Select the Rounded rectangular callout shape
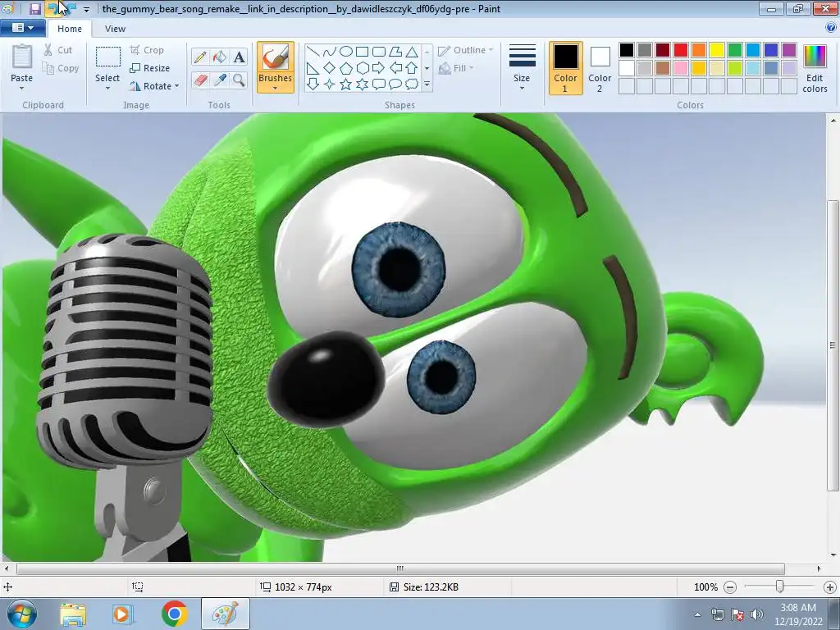The height and width of the screenshot is (630, 840). [x=379, y=84]
